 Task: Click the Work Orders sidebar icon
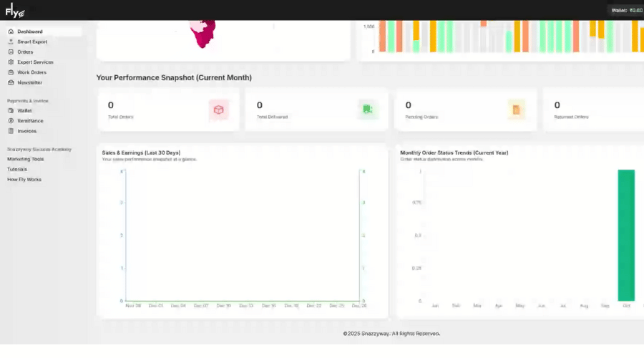[x=11, y=72]
